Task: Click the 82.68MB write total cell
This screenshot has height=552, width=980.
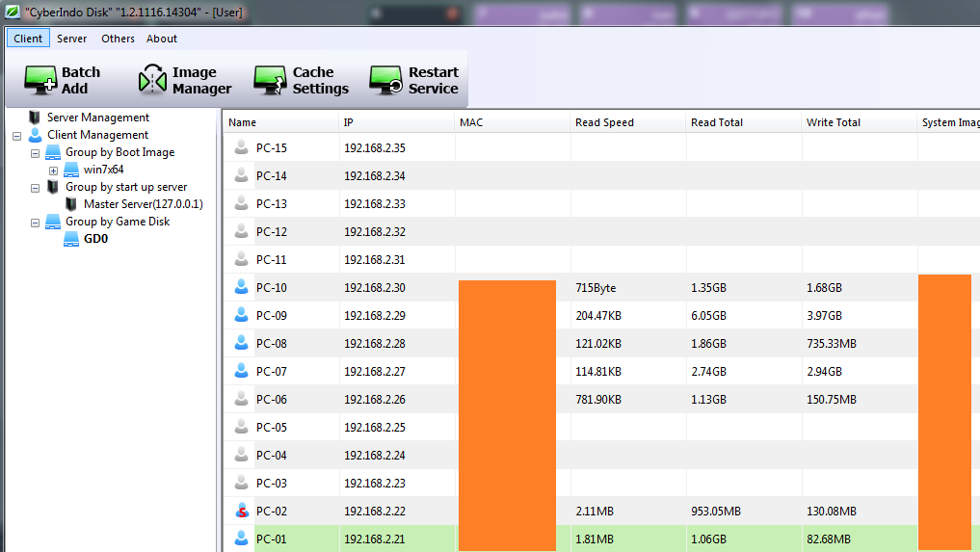Action: 828,539
